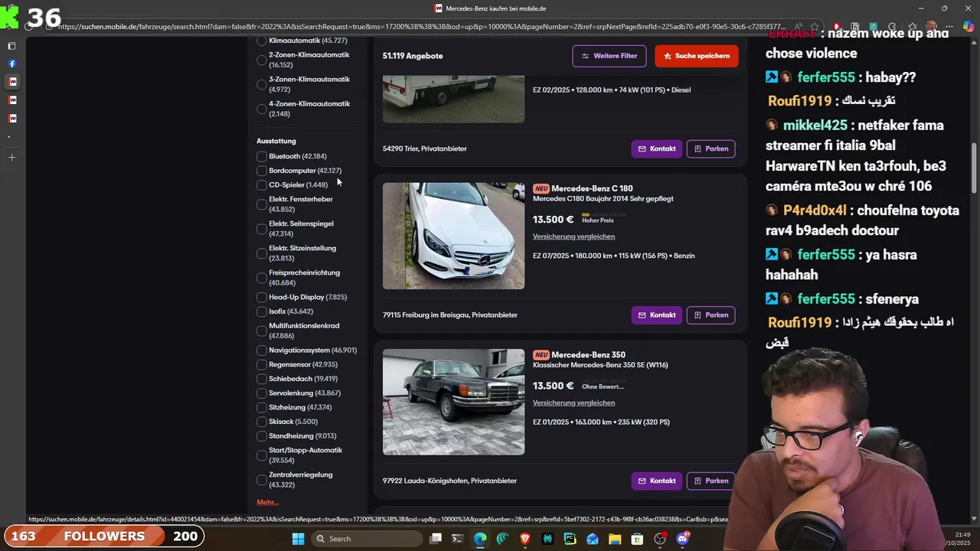This screenshot has width=980, height=551.
Task: Enable Elektr. Fensterheber filter
Action: pyautogui.click(x=262, y=204)
